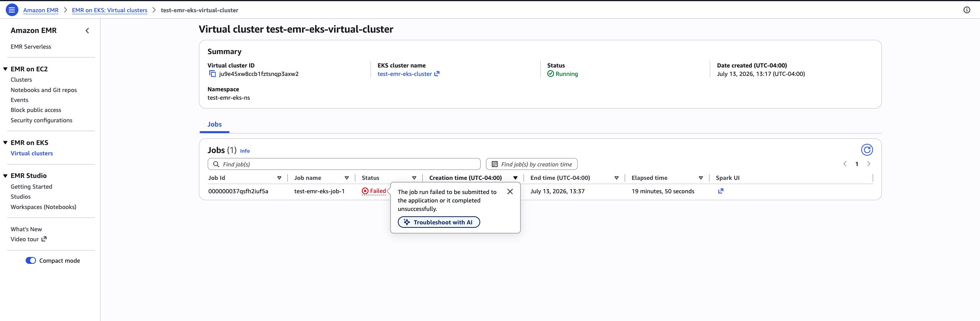Go to next jobs page

tap(868, 164)
